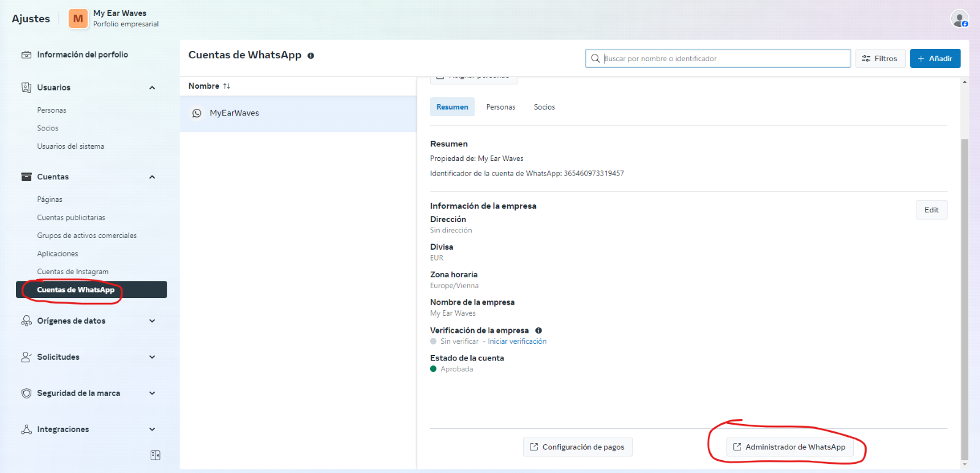This screenshot has height=473, width=980.
Task: Click the search by name or identifier field
Action: click(x=723, y=59)
